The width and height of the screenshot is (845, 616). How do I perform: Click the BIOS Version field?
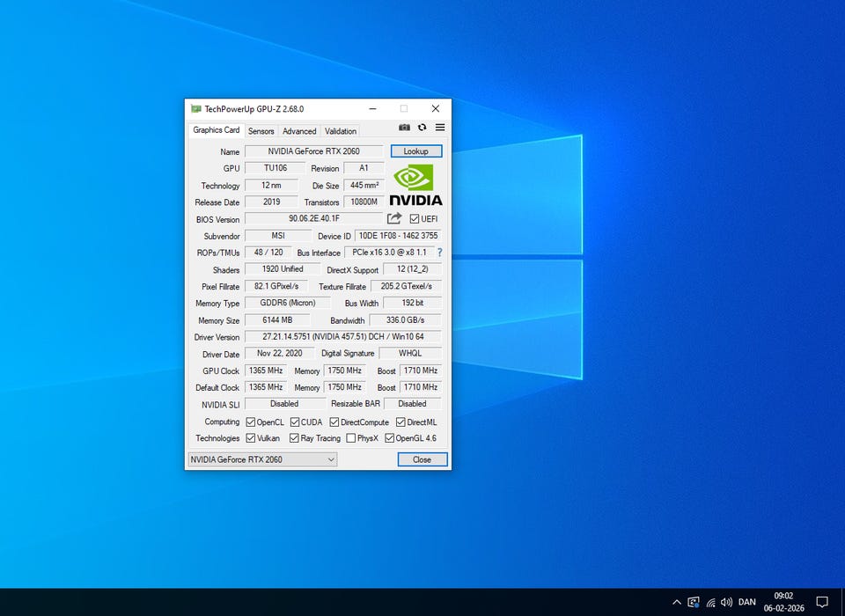click(313, 218)
